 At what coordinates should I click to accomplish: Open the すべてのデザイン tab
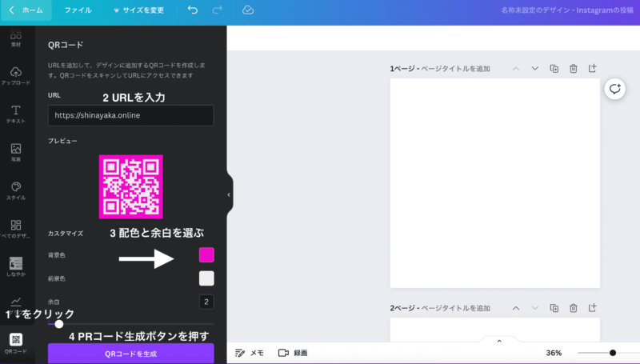pyautogui.click(x=16, y=229)
